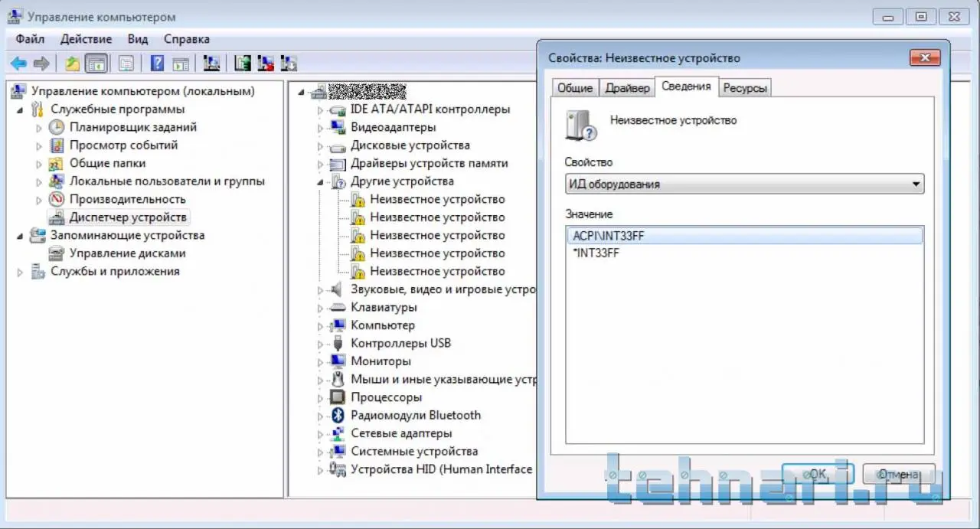This screenshot has height=529, width=980.
Task: Select the Компьютер category label
Action: [383, 325]
